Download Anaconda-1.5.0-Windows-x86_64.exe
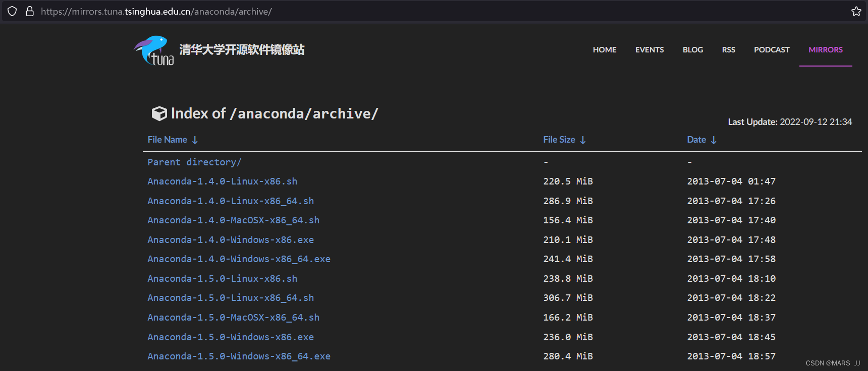This screenshot has width=868, height=371. point(239,356)
